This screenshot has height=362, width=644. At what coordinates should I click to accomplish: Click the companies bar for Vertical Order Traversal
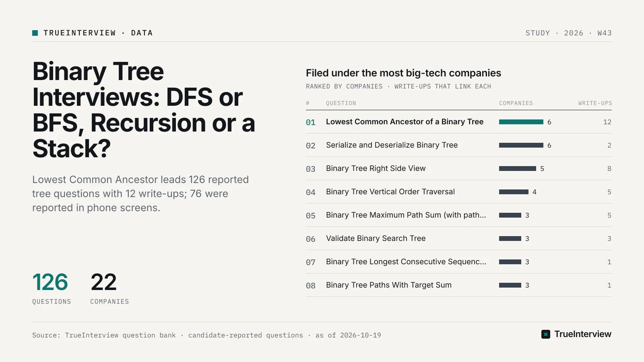tap(514, 192)
